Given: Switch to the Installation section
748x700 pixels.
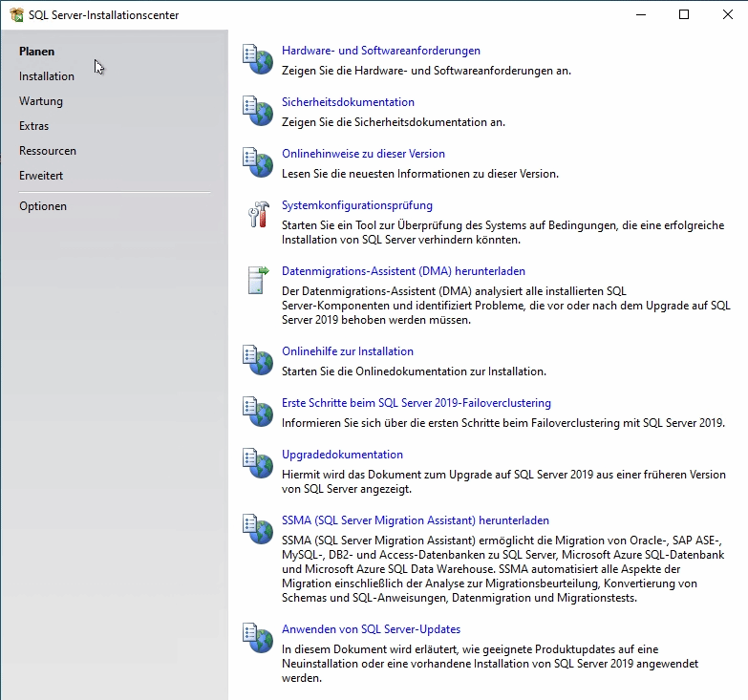Looking at the screenshot, I should 47,76.
